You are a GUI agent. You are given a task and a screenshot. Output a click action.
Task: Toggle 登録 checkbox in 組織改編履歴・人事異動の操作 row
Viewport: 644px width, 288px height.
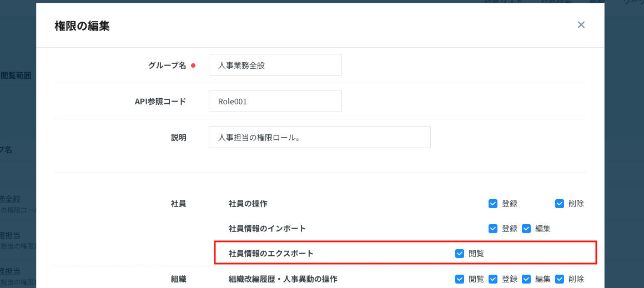point(493,279)
